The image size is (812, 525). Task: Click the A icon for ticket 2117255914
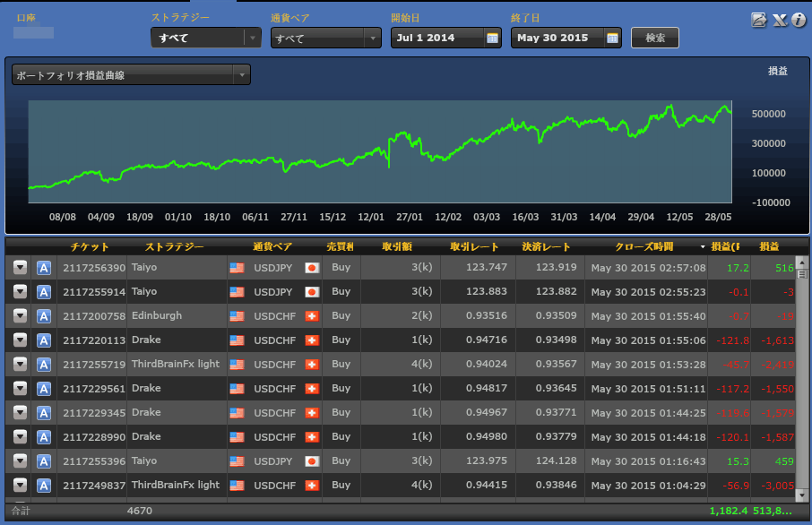click(x=44, y=292)
